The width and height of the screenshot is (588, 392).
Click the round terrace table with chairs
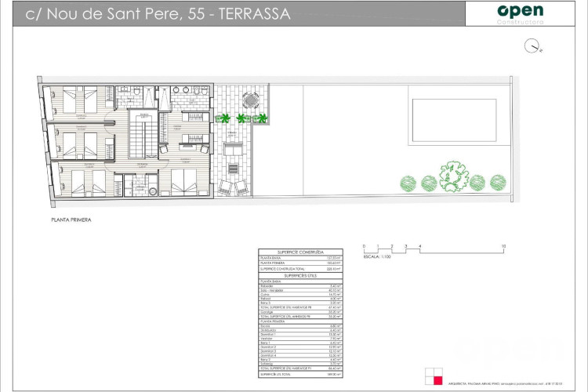pyautogui.click(x=249, y=100)
